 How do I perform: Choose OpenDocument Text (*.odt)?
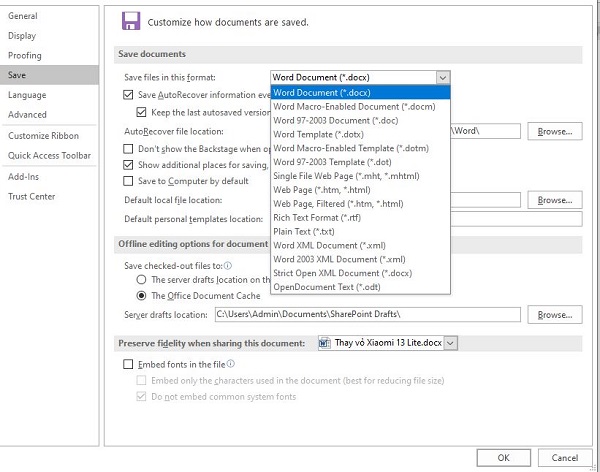pos(360,287)
